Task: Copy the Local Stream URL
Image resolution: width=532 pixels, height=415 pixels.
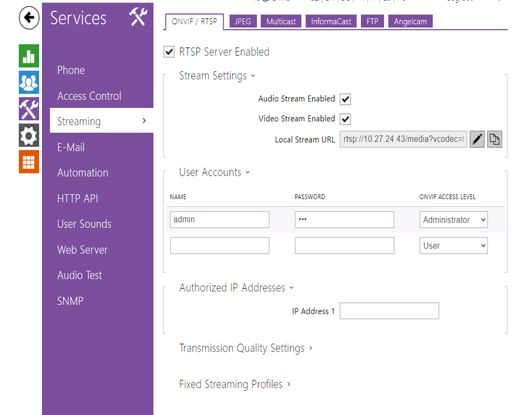Action: 494,140
